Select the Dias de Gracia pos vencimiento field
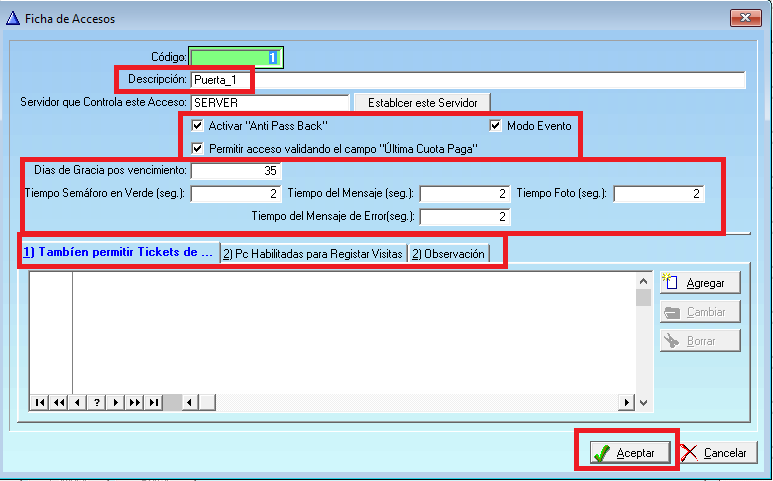773x481 pixels. (x=235, y=170)
